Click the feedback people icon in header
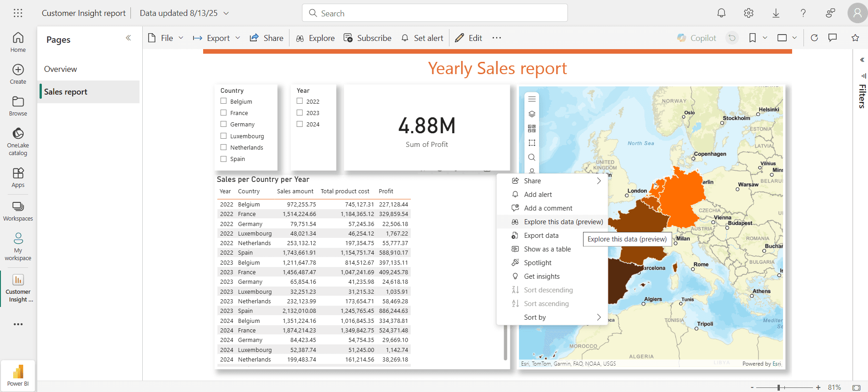The height and width of the screenshot is (392, 868). [830, 13]
